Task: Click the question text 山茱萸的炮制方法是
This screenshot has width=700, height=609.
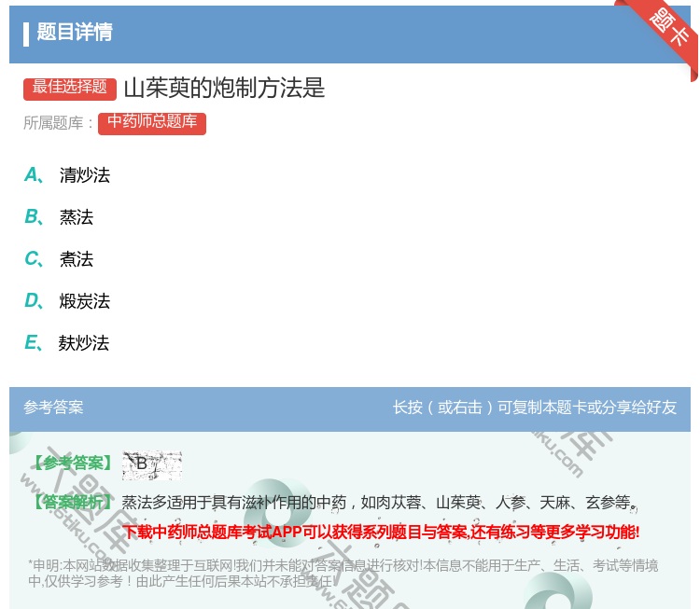Action: [224, 88]
